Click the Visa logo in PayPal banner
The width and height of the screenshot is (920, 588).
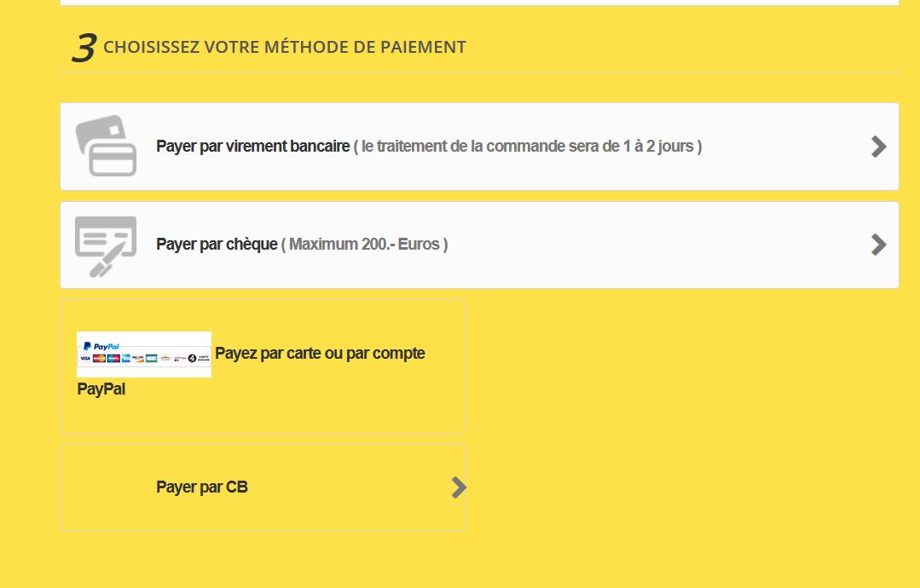pos(85,358)
